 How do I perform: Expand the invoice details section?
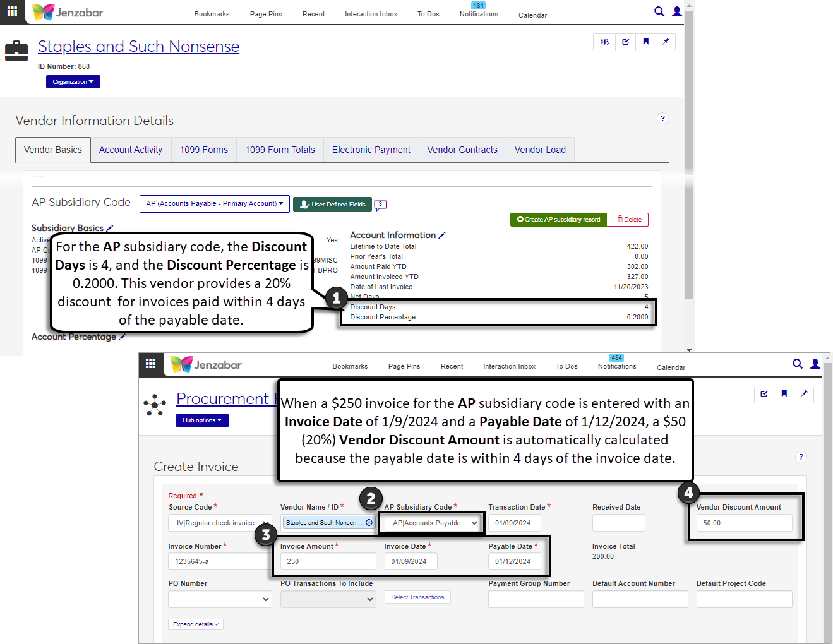pyautogui.click(x=196, y=624)
